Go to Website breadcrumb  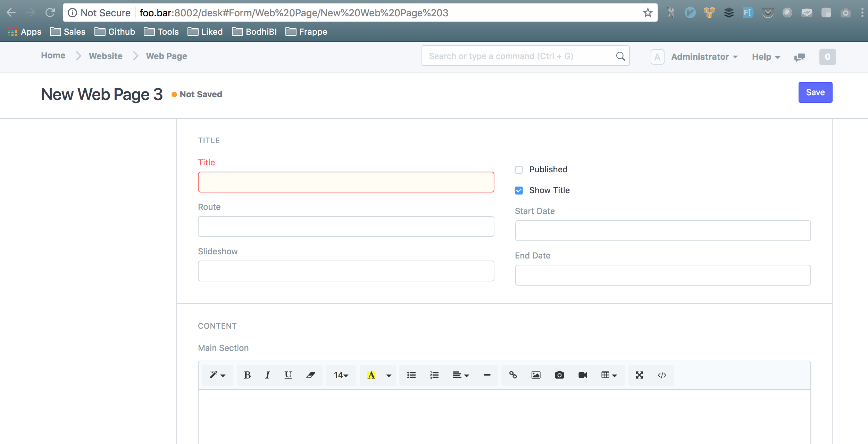click(x=106, y=56)
